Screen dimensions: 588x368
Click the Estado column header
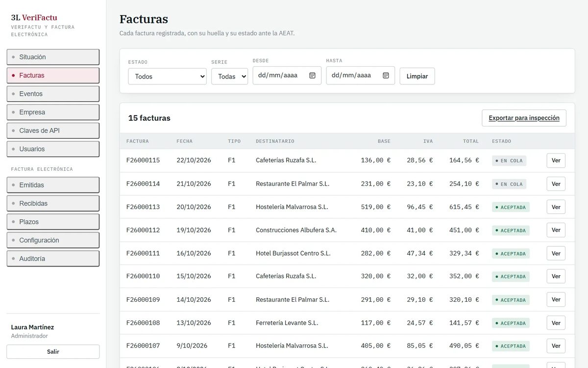click(x=502, y=141)
